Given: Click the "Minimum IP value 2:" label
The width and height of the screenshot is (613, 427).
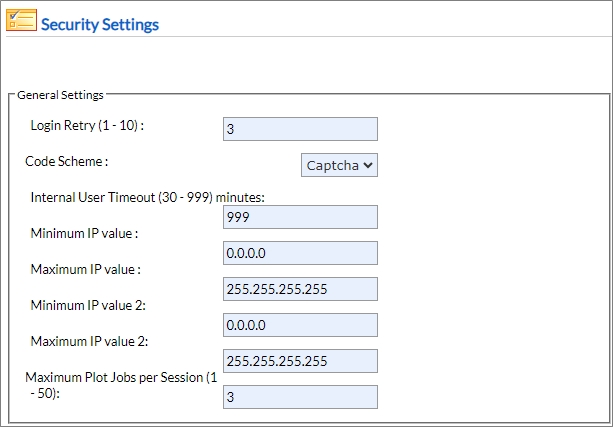Looking at the screenshot, I should click(88, 305).
